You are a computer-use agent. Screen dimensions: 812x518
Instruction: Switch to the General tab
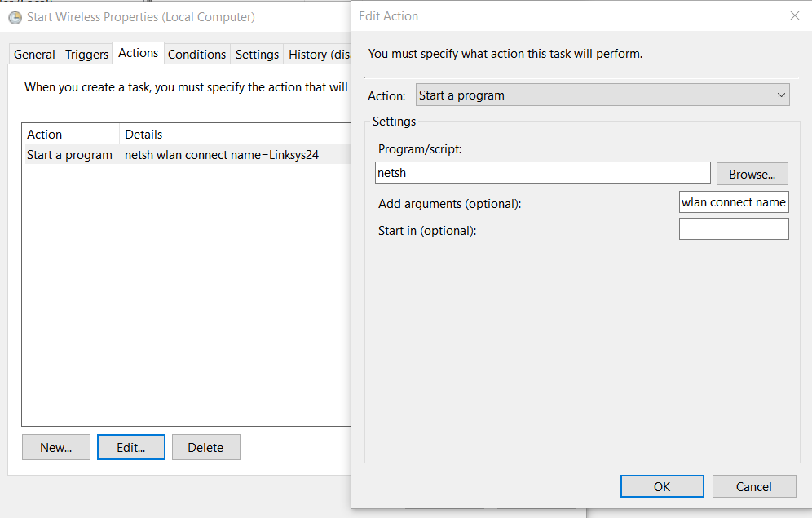tap(34, 55)
